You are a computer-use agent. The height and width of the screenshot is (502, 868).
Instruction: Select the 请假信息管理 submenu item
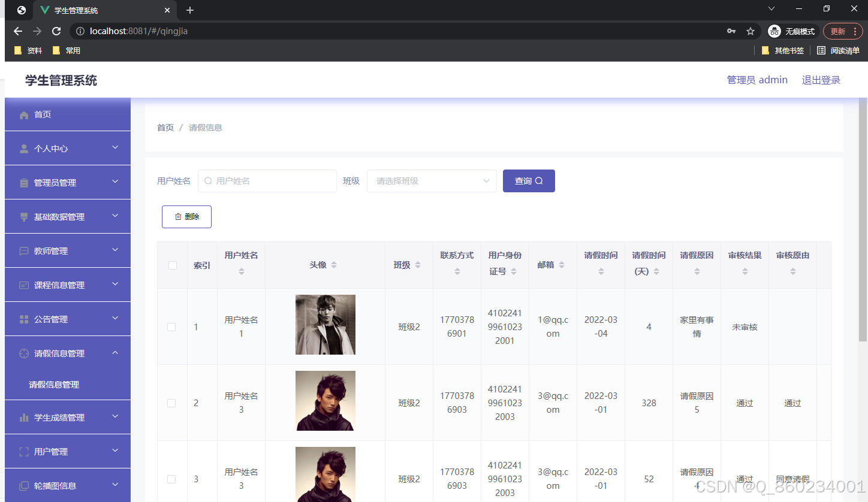pos(68,385)
